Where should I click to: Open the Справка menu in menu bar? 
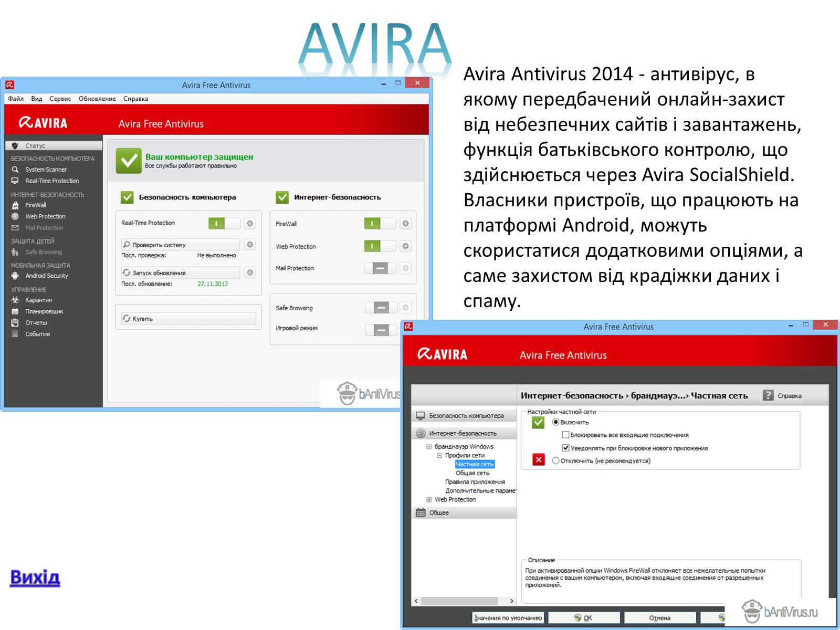click(135, 99)
